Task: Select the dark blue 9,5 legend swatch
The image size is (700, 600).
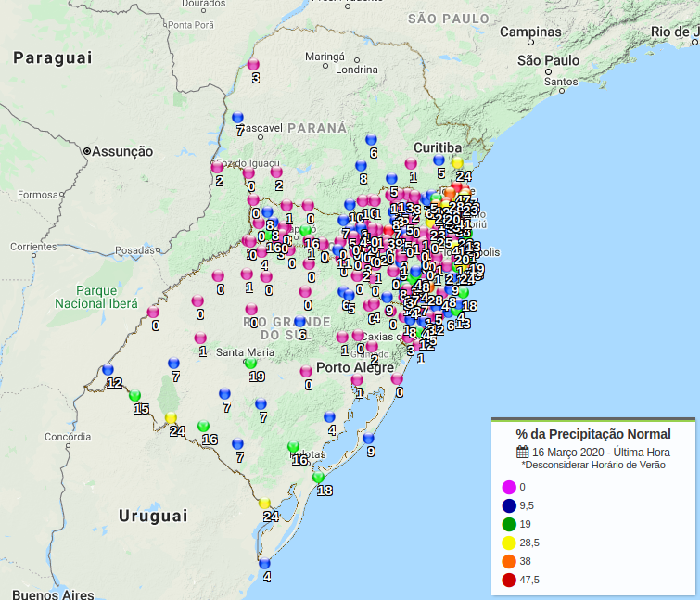Action: [x=509, y=505]
